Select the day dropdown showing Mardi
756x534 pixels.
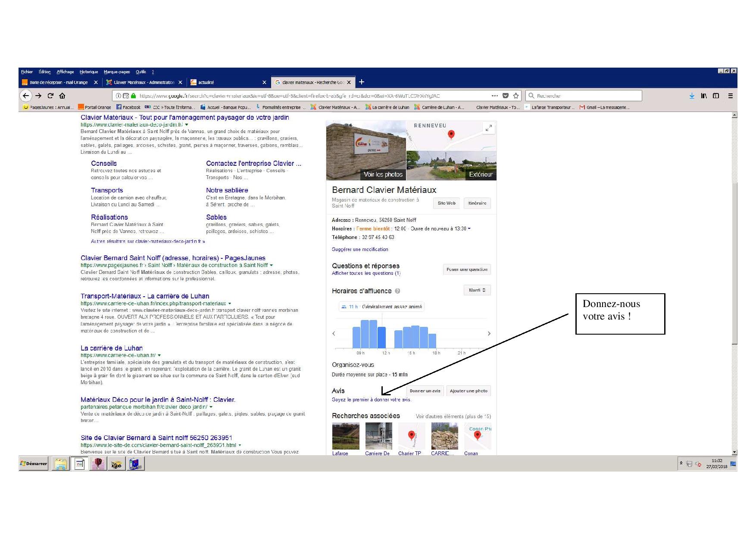point(477,290)
